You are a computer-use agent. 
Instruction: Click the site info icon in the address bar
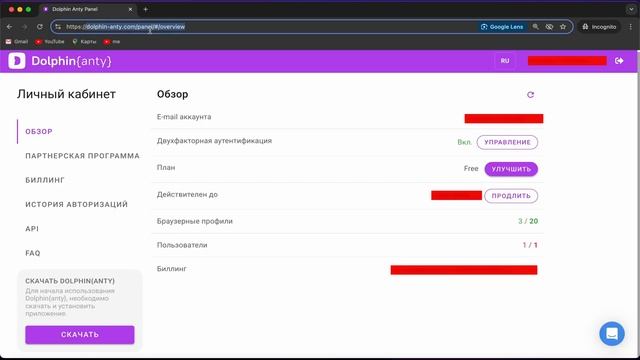coord(58,27)
